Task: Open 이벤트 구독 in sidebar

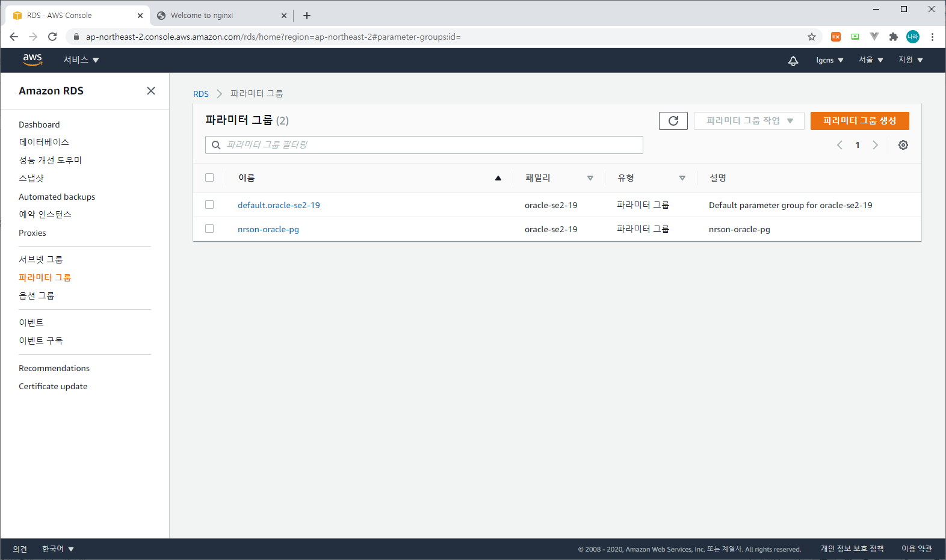Action: coord(41,340)
